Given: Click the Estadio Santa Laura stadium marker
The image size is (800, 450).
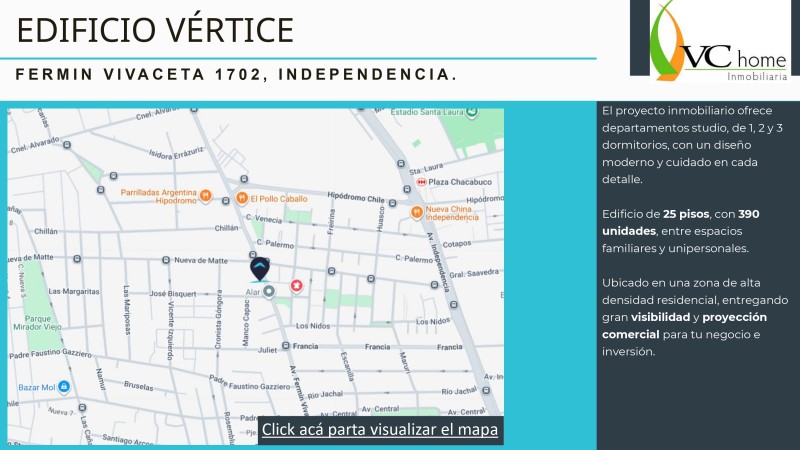Looking at the screenshot, I should click(472, 112).
